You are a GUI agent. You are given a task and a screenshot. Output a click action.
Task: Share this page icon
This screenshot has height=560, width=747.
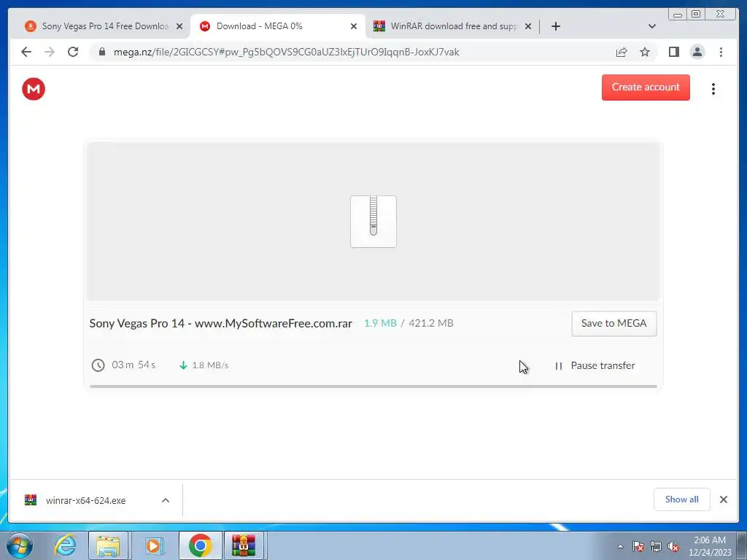click(x=622, y=52)
